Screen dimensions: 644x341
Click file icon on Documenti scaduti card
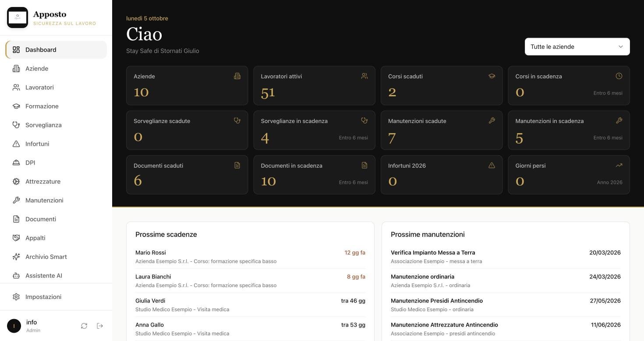coord(237,165)
